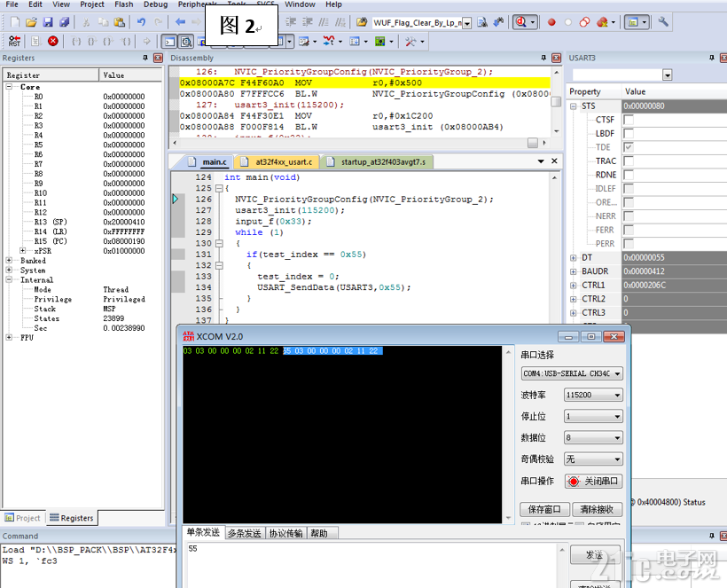Viewport: 727px width, 588px height.
Task: Click the 关闭串口 button
Action: (x=593, y=481)
